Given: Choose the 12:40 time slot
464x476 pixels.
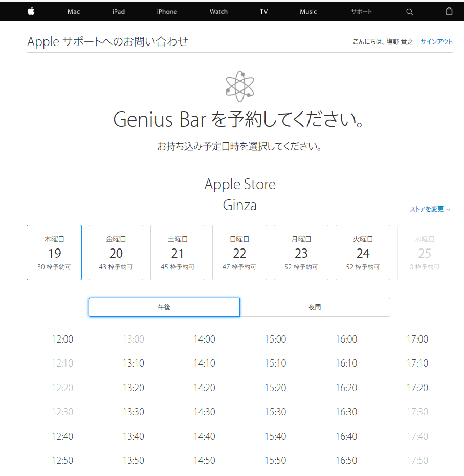Looking at the screenshot, I should tap(62, 436).
